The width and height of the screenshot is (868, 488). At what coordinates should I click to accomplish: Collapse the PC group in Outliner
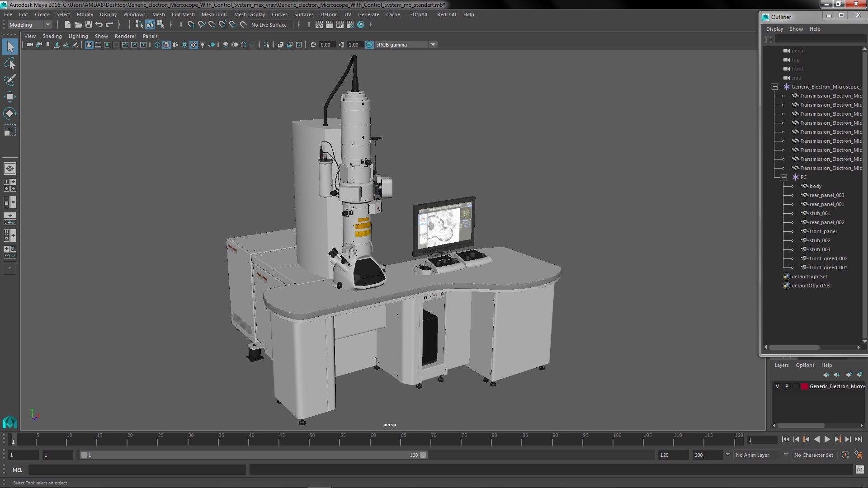coord(784,177)
